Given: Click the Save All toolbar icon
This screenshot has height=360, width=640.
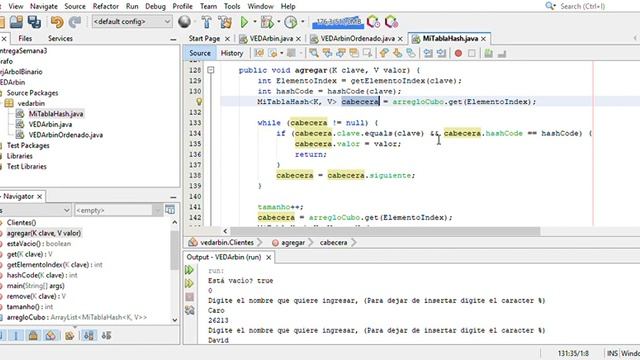Looking at the screenshot, I should pos(34,22).
